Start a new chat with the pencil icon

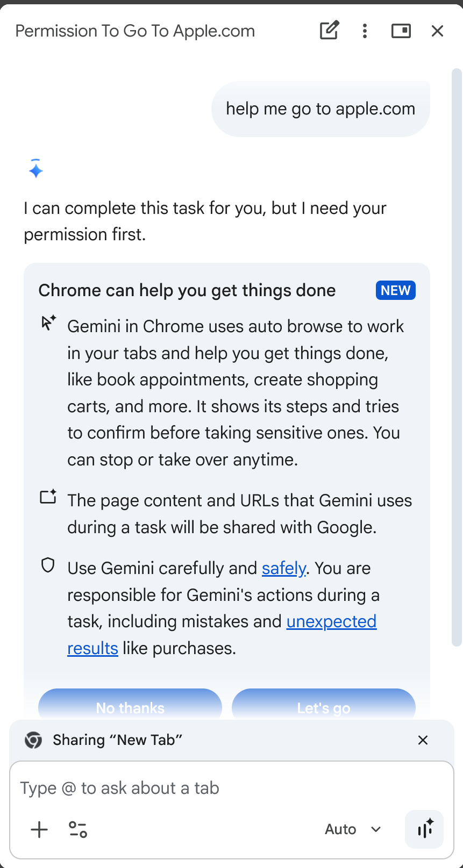pyautogui.click(x=329, y=31)
